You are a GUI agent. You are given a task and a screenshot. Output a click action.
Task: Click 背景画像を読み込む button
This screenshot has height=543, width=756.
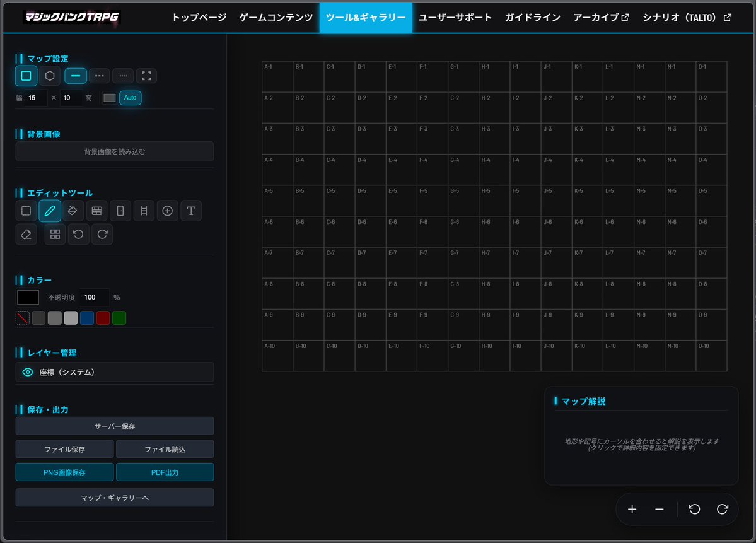pos(115,151)
